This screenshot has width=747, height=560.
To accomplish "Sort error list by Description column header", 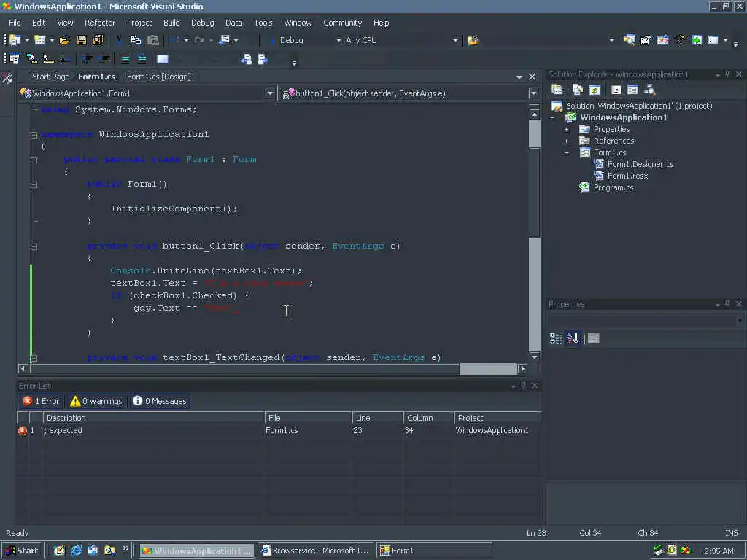I will click(x=153, y=418).
